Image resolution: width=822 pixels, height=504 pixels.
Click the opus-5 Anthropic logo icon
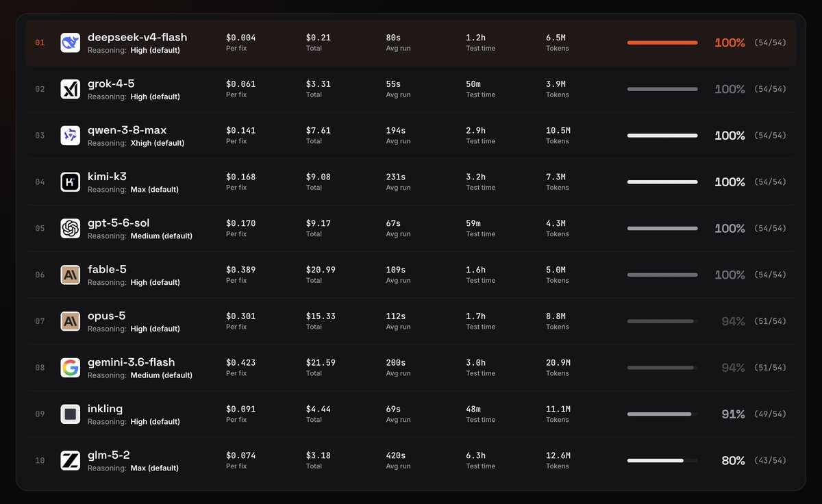point(70,321)
